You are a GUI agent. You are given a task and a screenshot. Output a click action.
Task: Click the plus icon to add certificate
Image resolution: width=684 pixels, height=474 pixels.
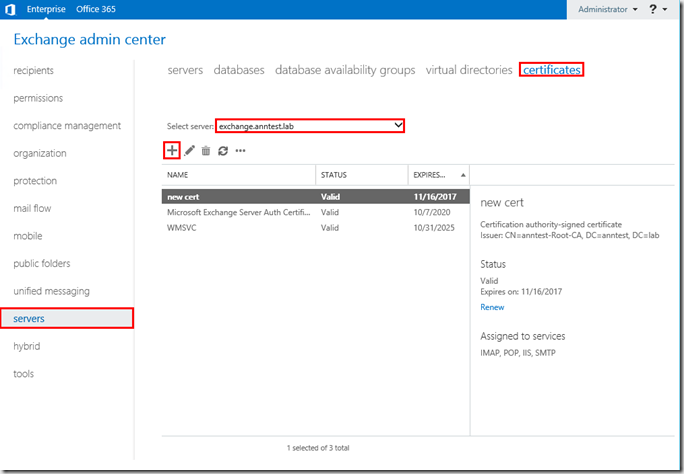171,151
